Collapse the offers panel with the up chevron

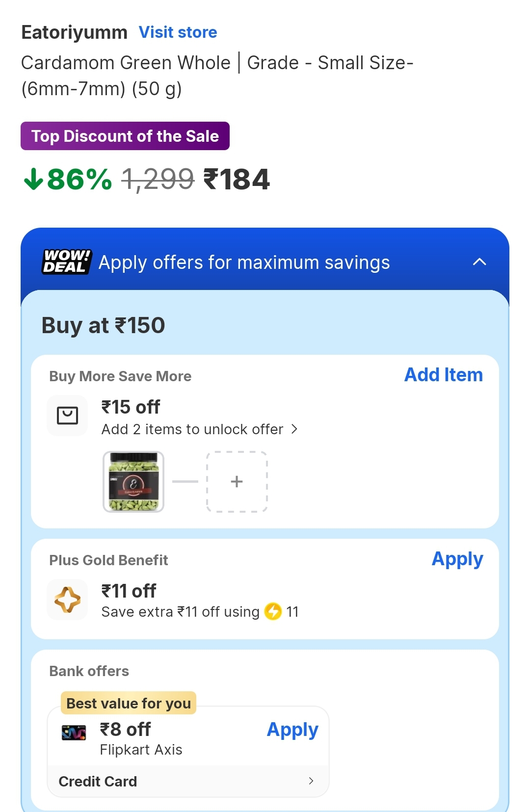coord(479,262)
